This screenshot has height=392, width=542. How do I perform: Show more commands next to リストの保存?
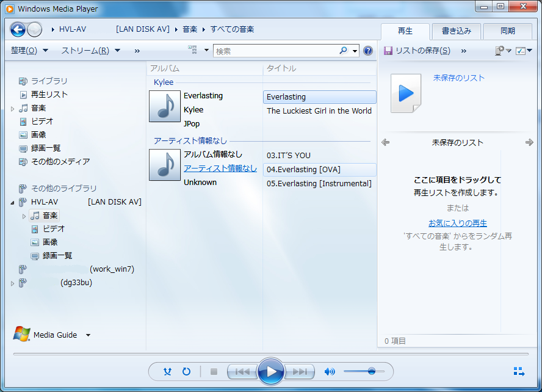[x=463, y=51]
